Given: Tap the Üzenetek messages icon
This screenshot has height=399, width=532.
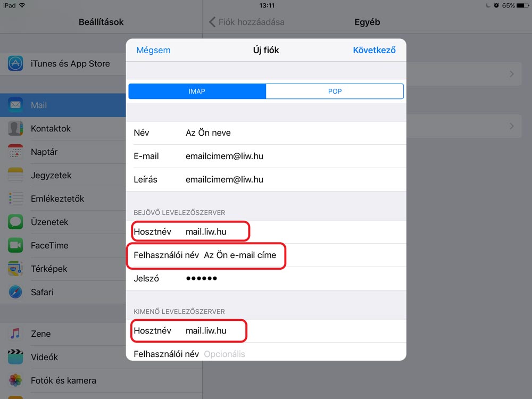Looking at the screenshot, I should [15, 222].
